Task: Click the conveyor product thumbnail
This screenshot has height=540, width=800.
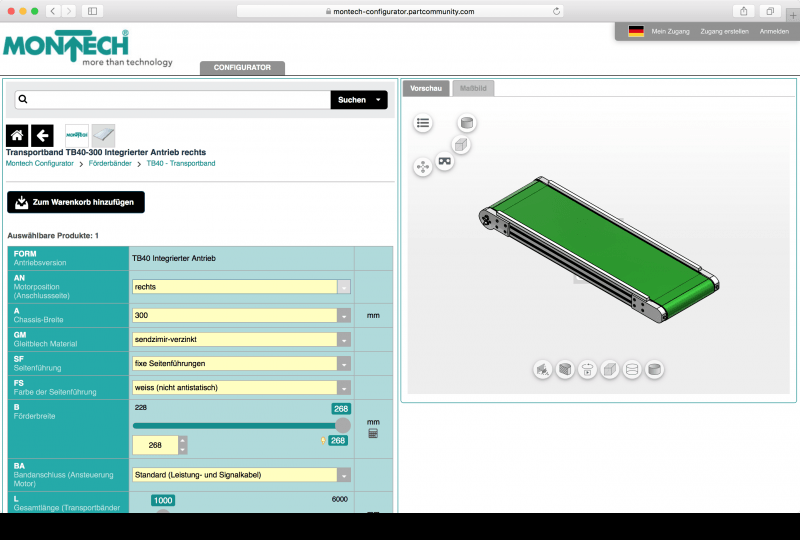Action: pos(103,135)
